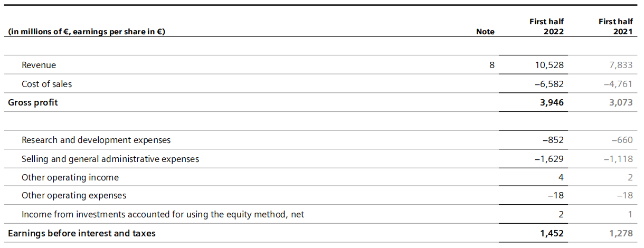
Task: Click the Other operating income label
Action: (70, 177)
